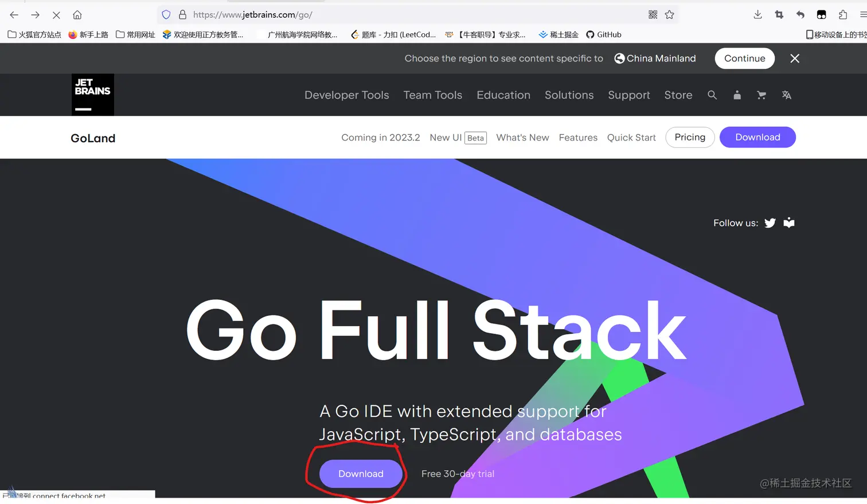The height and width of the screenshot is (504, 867).
Task: Click the screenshot crop icon in toolbar
Action: tap(779, 15)
